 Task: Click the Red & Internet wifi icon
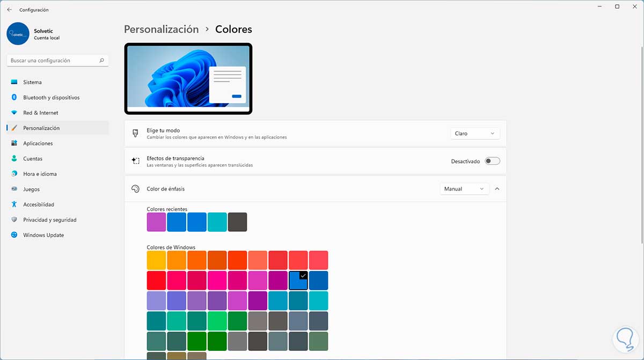click(14, 113)
